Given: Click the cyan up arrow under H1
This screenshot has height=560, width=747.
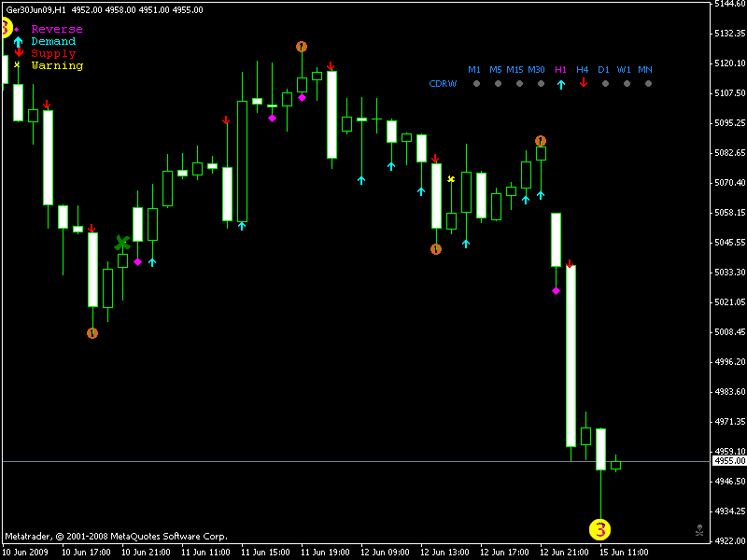Looking at the screenshot, I should (559, 83).
